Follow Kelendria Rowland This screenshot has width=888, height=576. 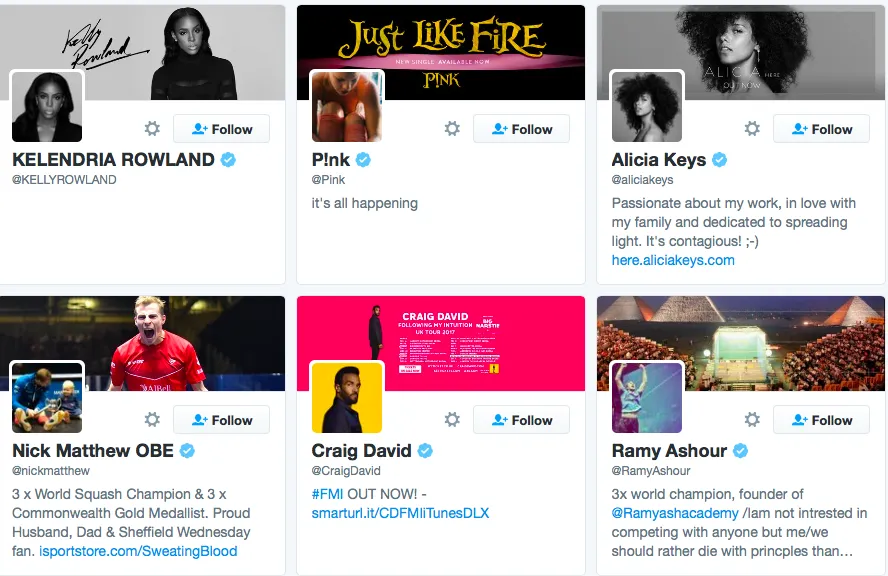tap(221, 129)
